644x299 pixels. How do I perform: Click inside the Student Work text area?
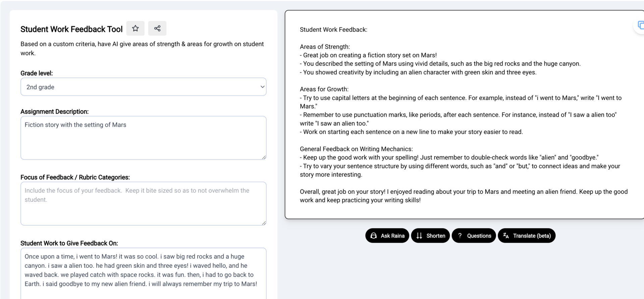(x=143, y=270)
